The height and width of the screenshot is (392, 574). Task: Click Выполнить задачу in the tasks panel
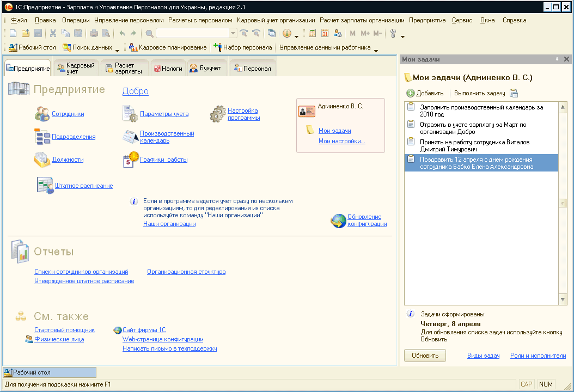(480, 93)
